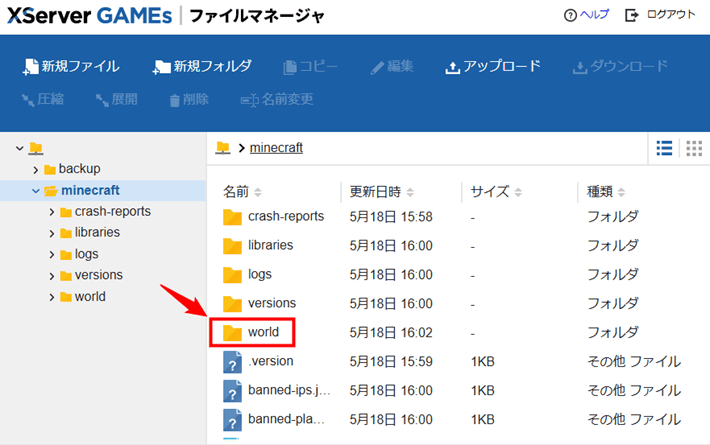The image size is (710, 445).
Task: Expand libraries in the tree
Action: (52, 233)
